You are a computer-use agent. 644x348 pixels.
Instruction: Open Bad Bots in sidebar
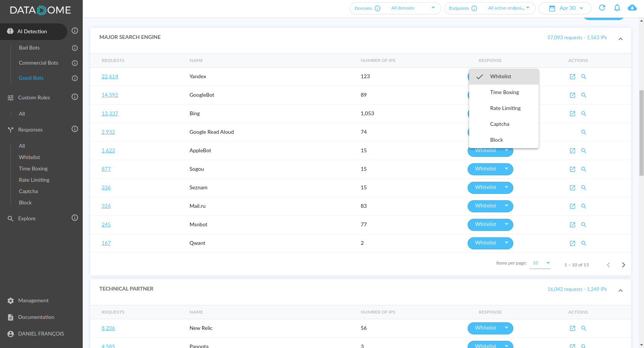tap(29, 48)
